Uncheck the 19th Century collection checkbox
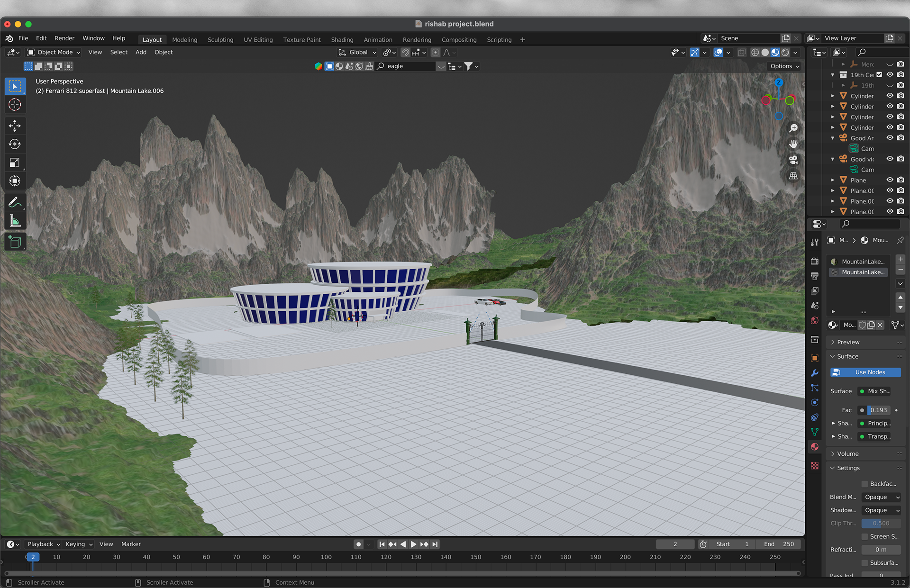The image size is (910, 588). point(879,75)
